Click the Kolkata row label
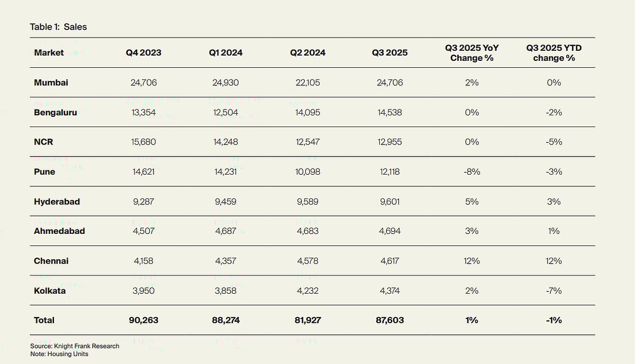 [x=50, y=290]
